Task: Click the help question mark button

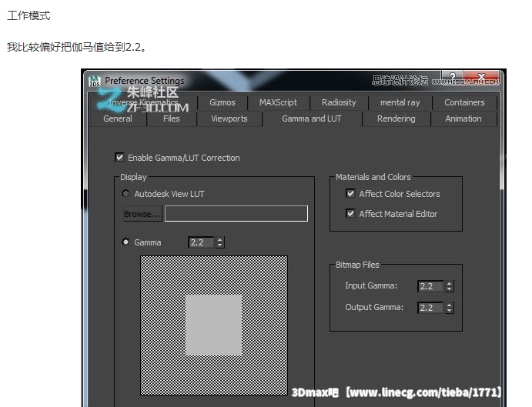Action: (x=452, y=78)
